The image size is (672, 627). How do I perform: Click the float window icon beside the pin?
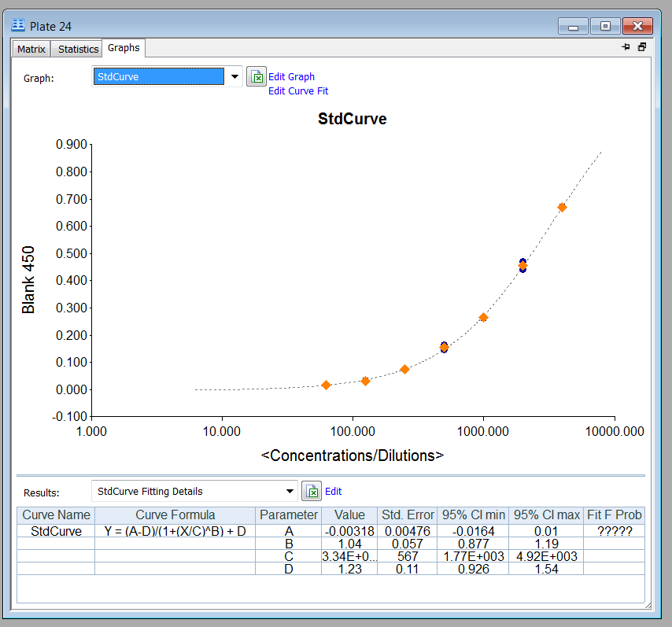(642, 48)
